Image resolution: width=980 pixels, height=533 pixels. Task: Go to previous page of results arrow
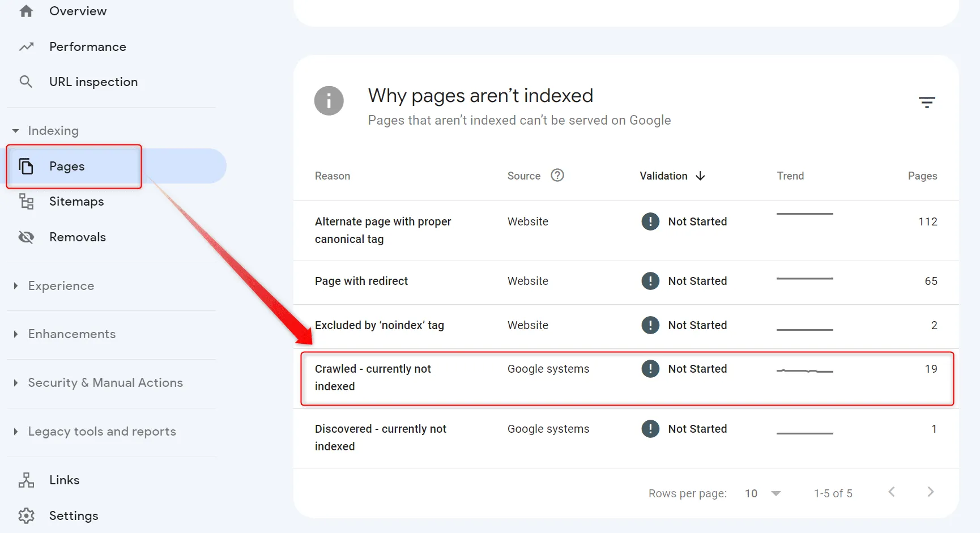[892, 492]
